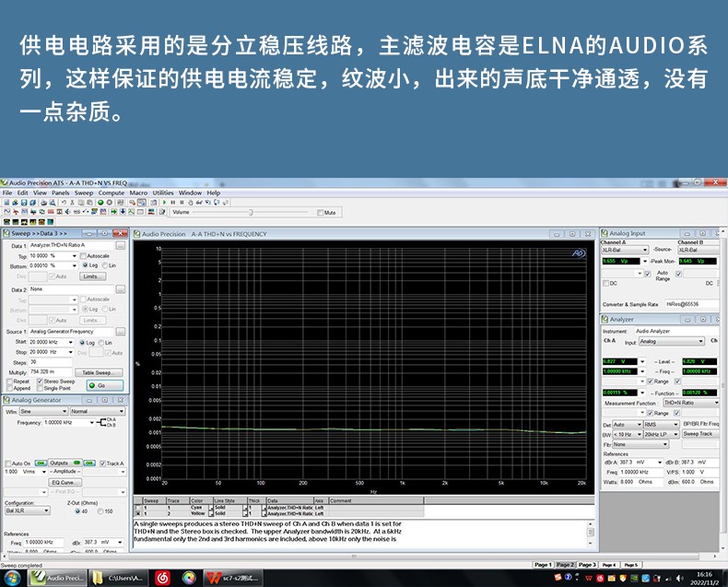The image size is (728, 587).
Task: Click the Print Preview icon
Action: [x=52, y=203]
